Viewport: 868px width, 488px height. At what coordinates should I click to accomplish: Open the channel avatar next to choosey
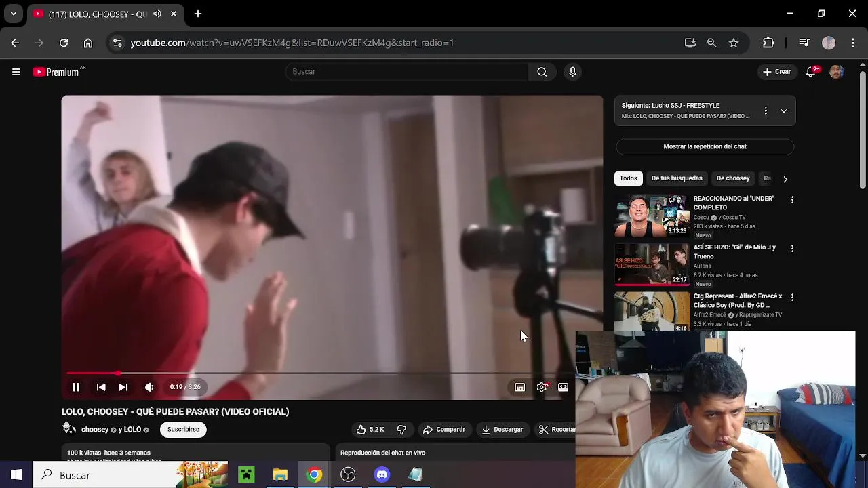tap(68, 429)
